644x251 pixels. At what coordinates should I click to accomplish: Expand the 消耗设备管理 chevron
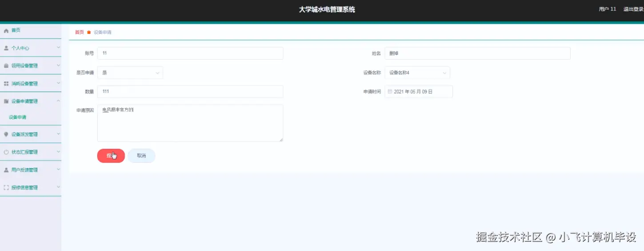pyautogui.click(x=58, y=83)
